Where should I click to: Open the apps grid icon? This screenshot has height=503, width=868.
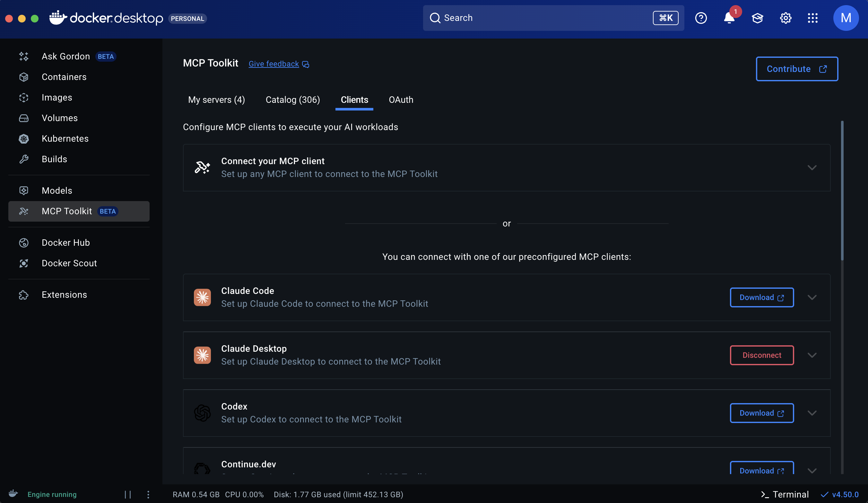(812, 18)
